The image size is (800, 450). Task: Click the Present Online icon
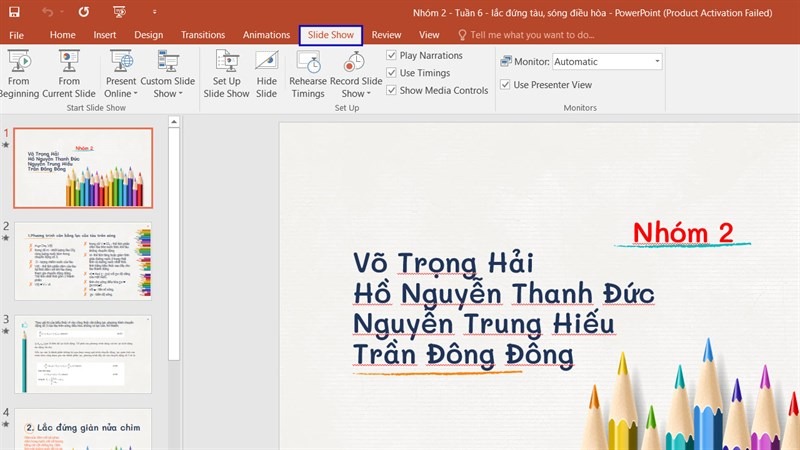click(121, 61)
